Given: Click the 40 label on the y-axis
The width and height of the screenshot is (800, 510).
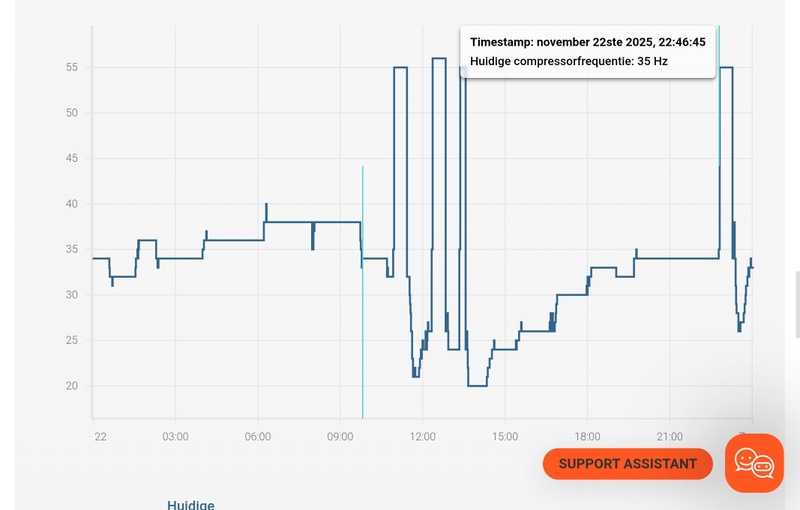Looking at the screenshot, I should pos(72,204).
